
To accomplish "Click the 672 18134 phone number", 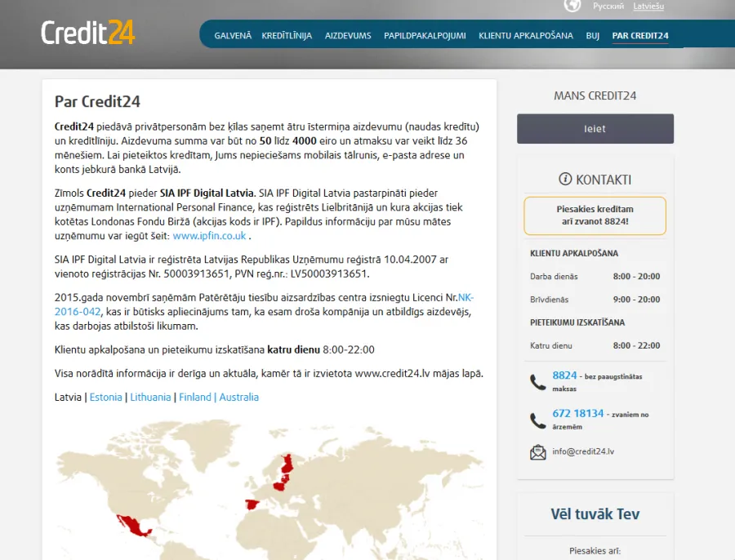I will [578, 413].
